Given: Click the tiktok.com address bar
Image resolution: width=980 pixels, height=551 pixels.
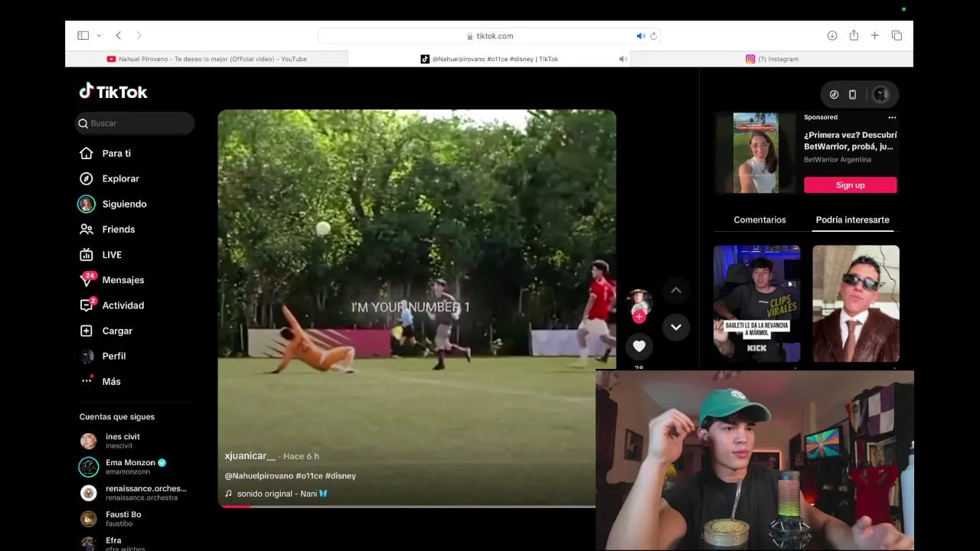Looking at the screenshot, I should (x=489, y=36).
